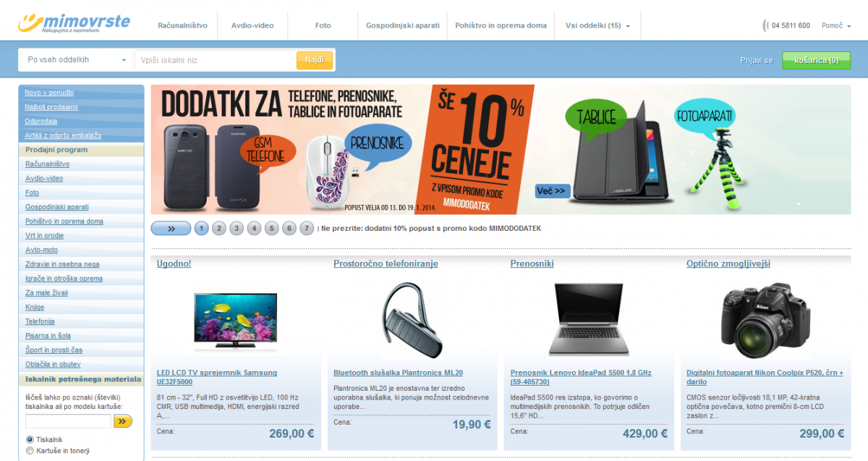Open the Računalništvo top menu
Image resolution: width=868 pixels, height=461 pixels.
(182, 25)
